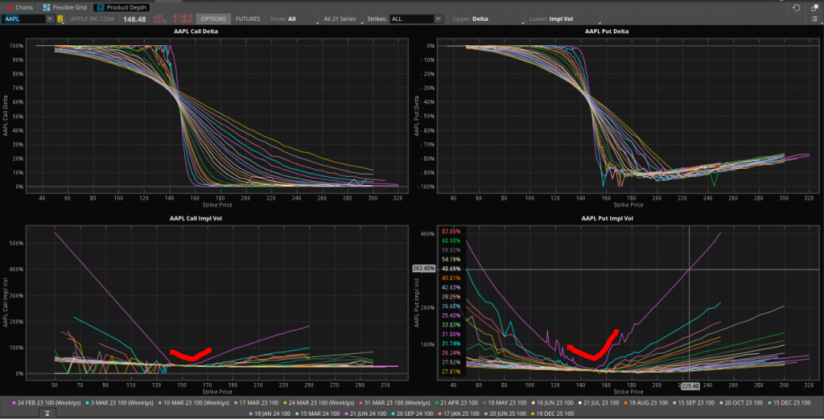824x420 pixels.
Task: Click the APPLE INC COM description
Action: (x=92, y=19)
